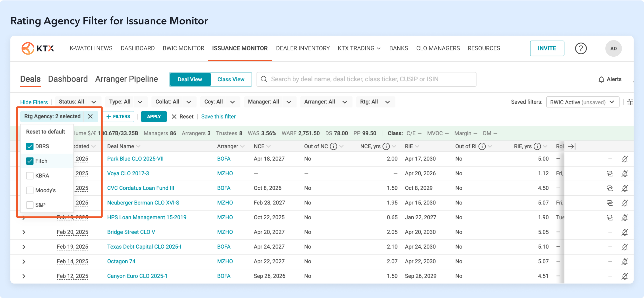Open link icon for HPS Loan Management 15-2019
This screenshot has width=644, height=298.
610,217
